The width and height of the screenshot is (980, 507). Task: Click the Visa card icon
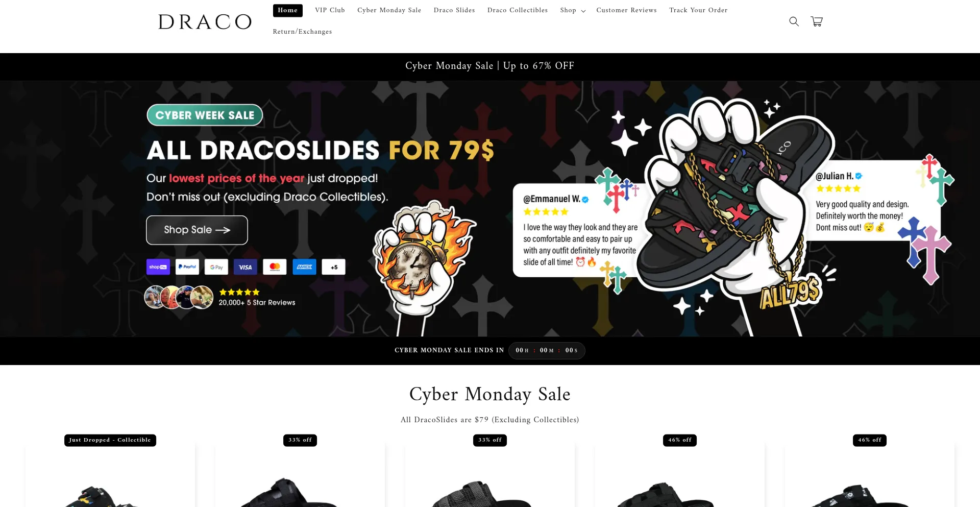246,267
